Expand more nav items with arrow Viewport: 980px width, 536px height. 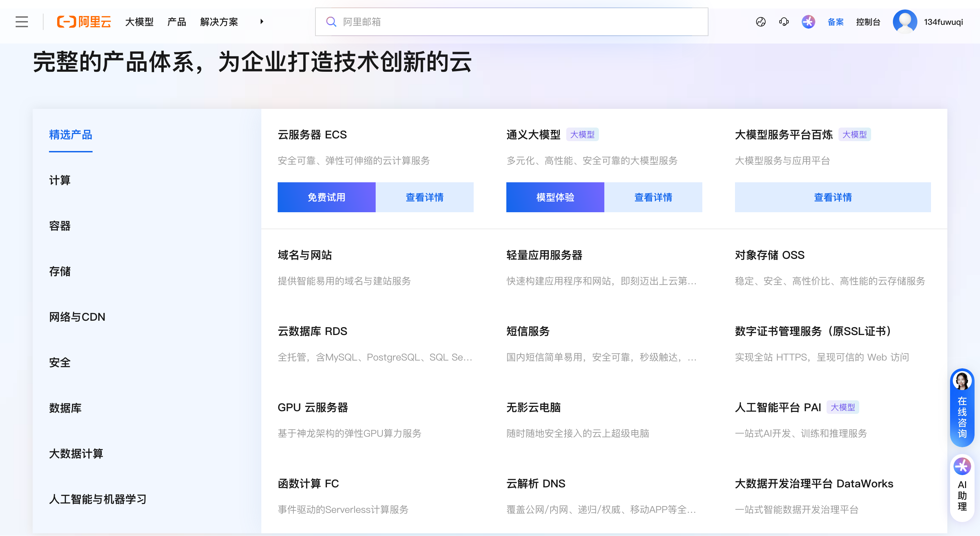click(x=262, y=22)
